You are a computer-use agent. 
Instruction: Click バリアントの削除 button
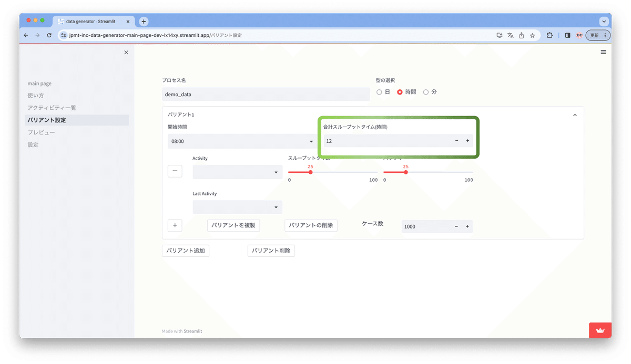click(311, 225)
